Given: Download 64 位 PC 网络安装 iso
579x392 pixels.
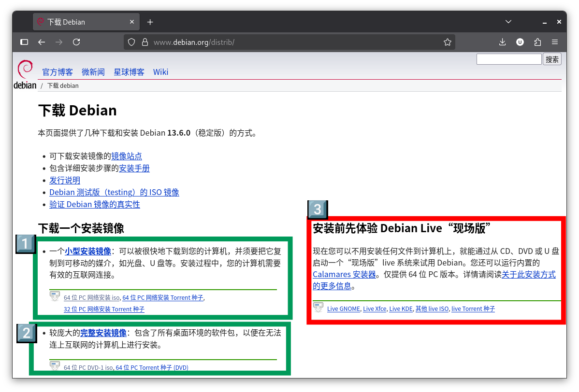Looking at the screenshot, I should coord(92,297).
